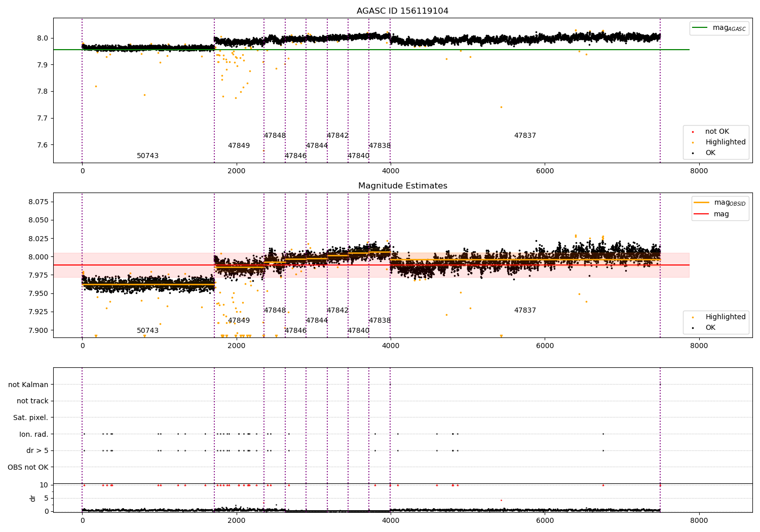Click the 'not OK' legend entry
The width and height of the screenshot is (760, 532).
[x=716, y=132]
